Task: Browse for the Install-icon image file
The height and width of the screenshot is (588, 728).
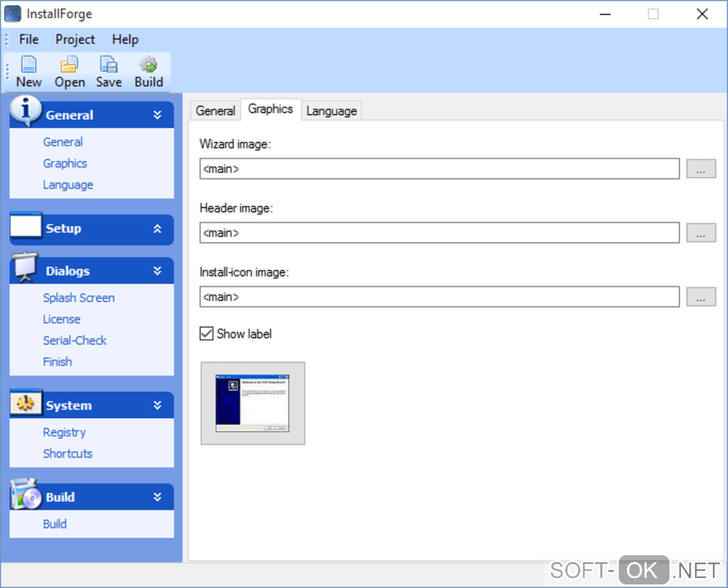Action: (x=701, y=297)
